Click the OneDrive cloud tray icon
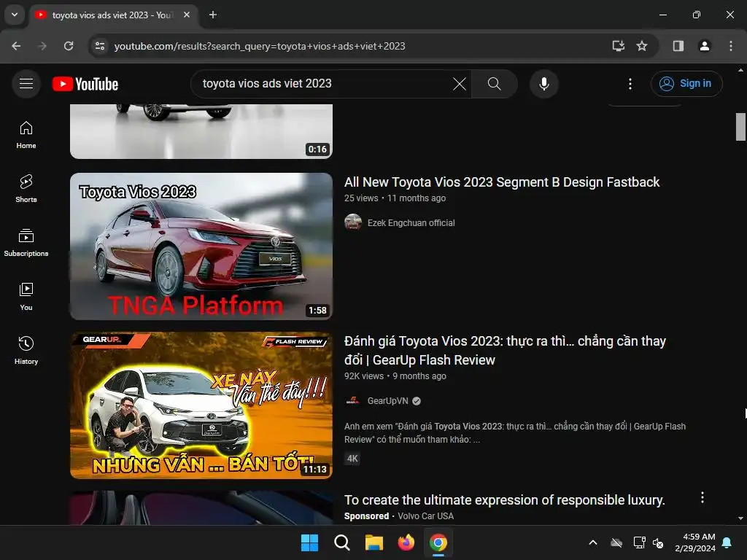This screenshot has width=747, height=560. 616,542
